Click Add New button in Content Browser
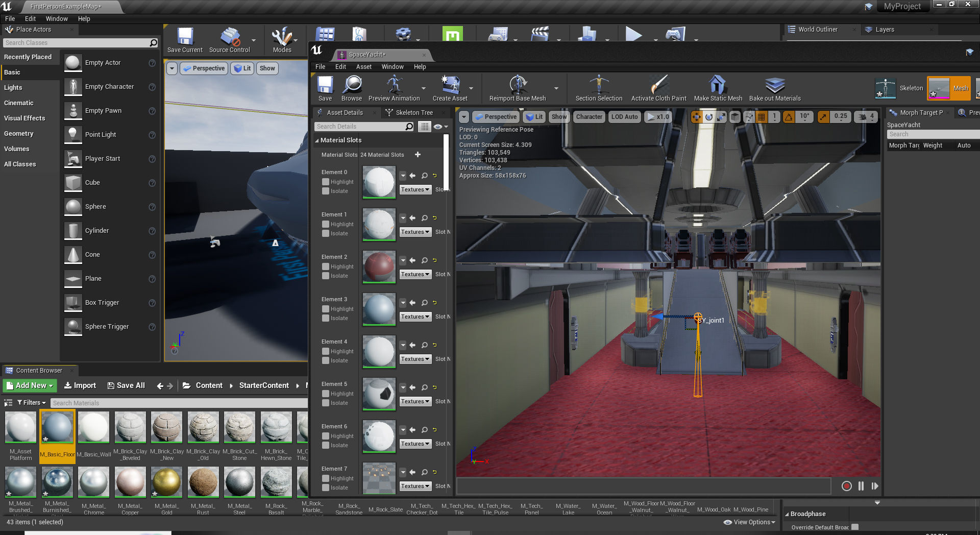This screenshot has height=535, width=980. [x=30, y=386]
